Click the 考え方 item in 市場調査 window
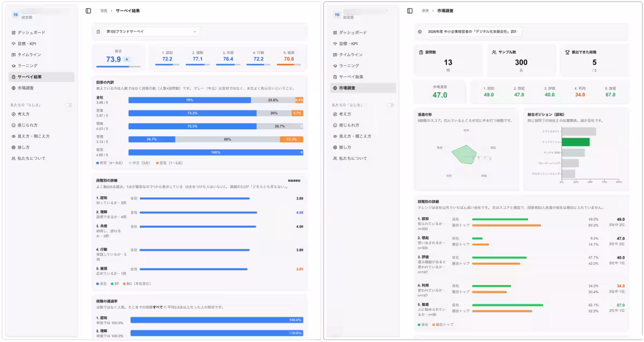Screen dimensions: 644x342 coord(363,114)
